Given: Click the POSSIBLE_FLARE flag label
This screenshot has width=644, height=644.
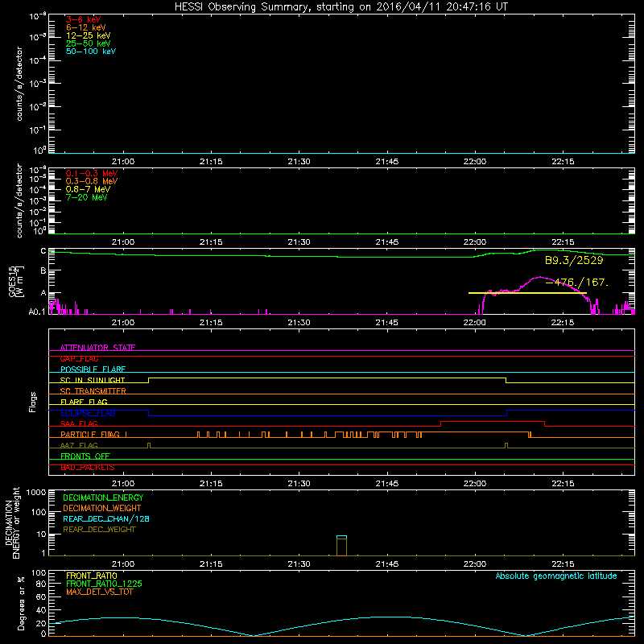Looking at the screenshot, I should click(x=93, y=369).
